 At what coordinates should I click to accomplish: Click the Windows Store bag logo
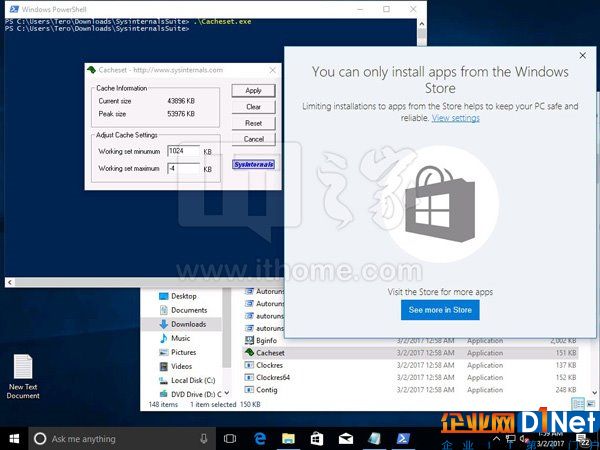coord(440,204)
